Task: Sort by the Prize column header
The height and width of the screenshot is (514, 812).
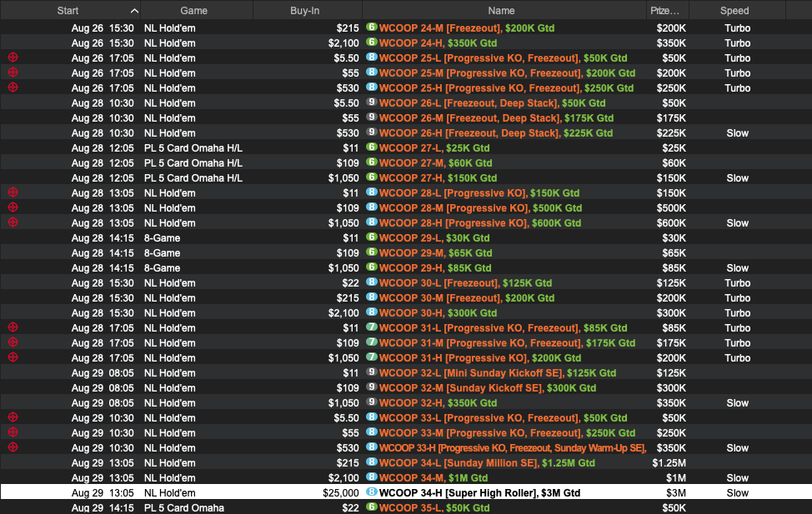Action: pyautogui.click(x=667, y=10)
